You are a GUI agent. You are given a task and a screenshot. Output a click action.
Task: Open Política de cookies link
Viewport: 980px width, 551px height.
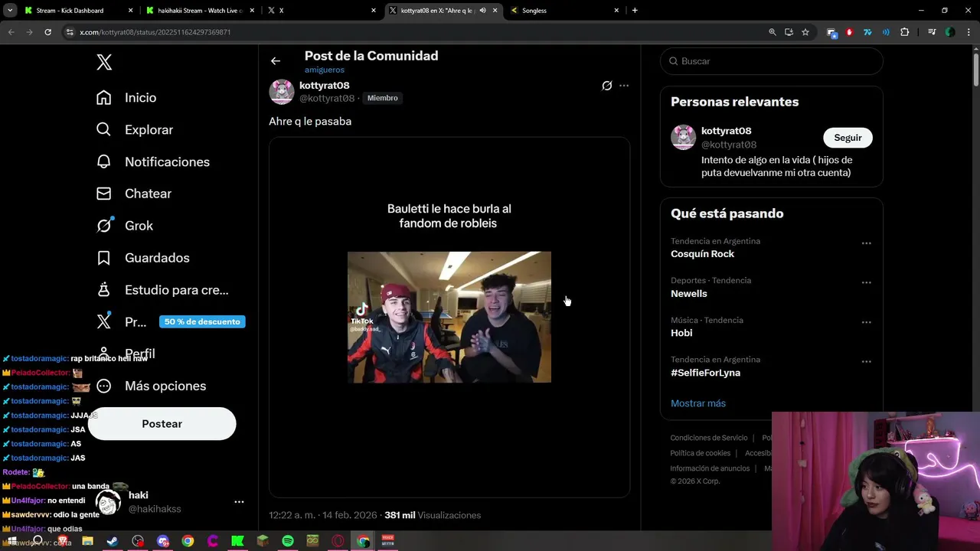click(701, 453)
